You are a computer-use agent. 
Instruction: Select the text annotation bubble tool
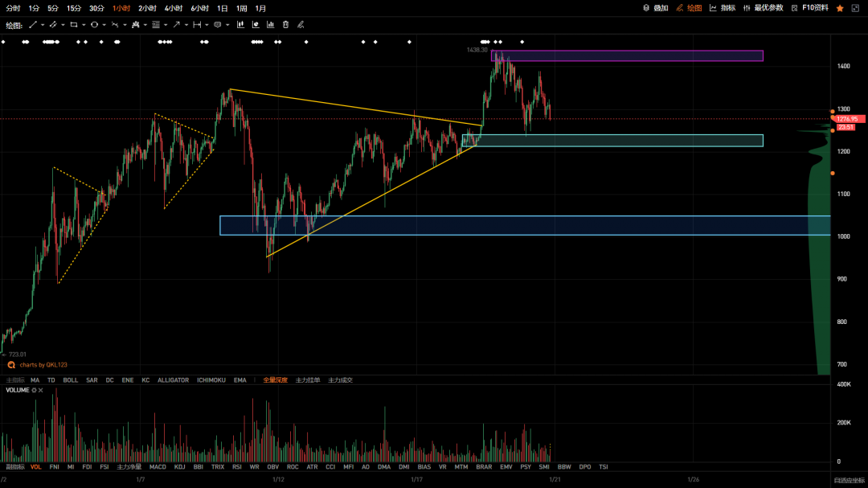(218, 25)
